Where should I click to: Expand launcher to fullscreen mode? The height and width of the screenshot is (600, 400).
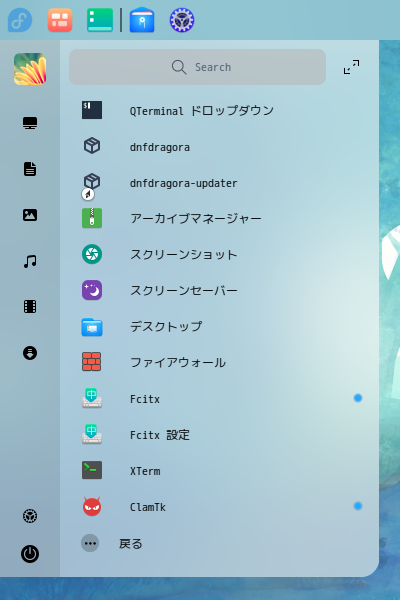point(351,67)
